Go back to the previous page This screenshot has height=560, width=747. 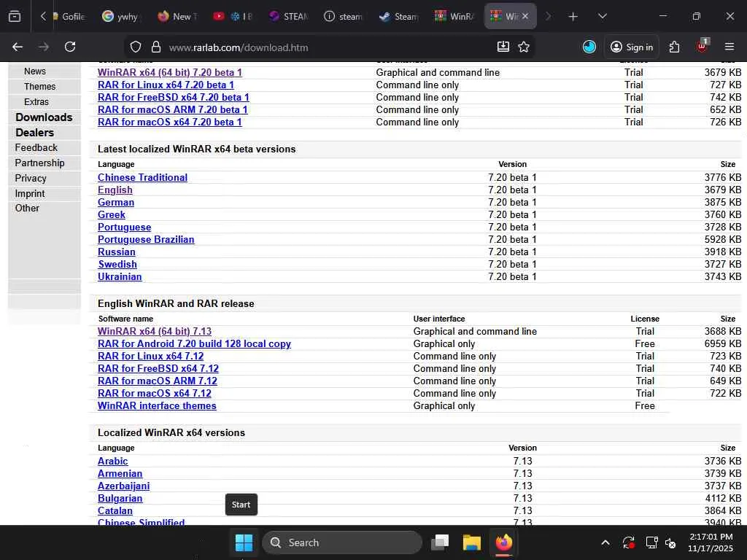(18, 47)
